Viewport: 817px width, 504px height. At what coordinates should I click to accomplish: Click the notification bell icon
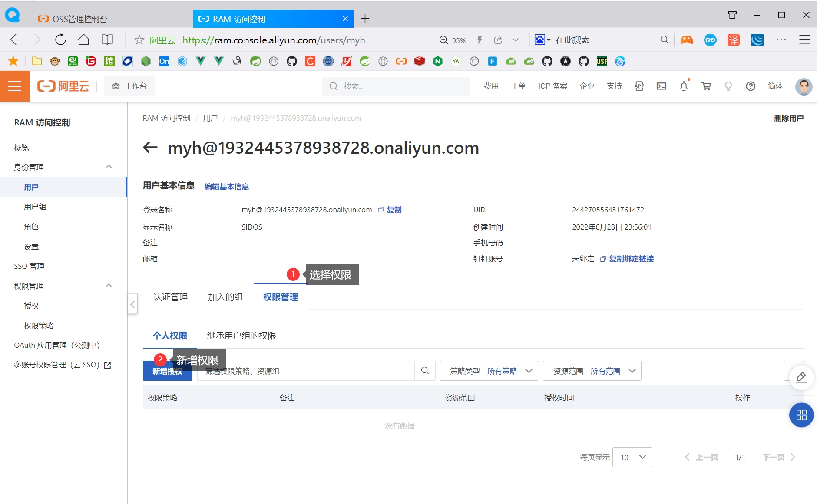click(684, 86)
